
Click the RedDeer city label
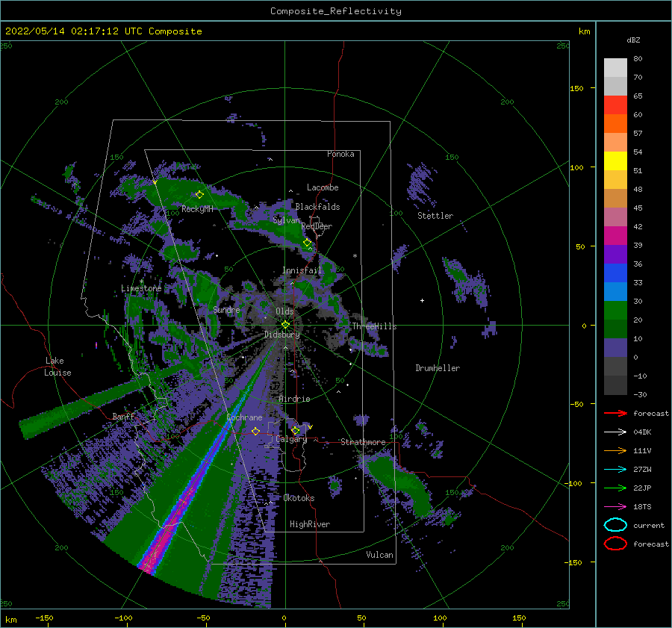pyautogui.click(x=317, y=226)
